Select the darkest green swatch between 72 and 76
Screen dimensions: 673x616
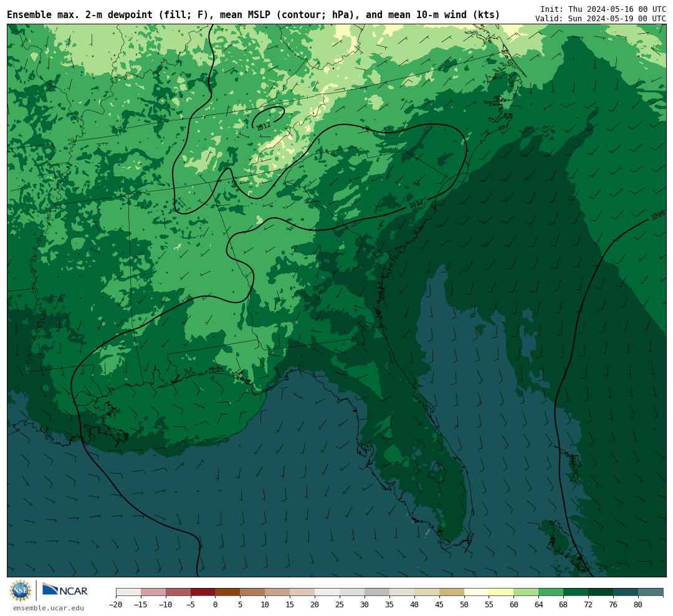pos(601,592)
